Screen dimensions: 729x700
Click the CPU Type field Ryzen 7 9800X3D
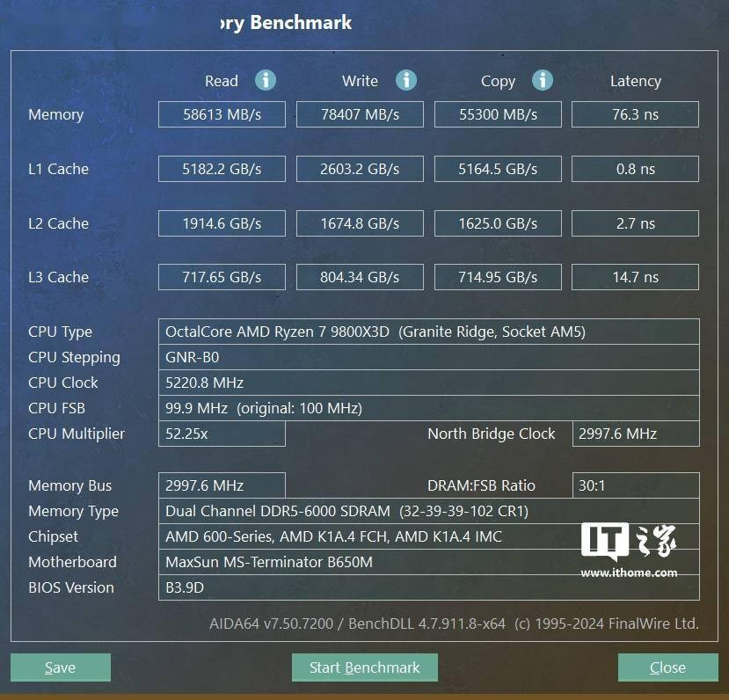pos(428,332)
